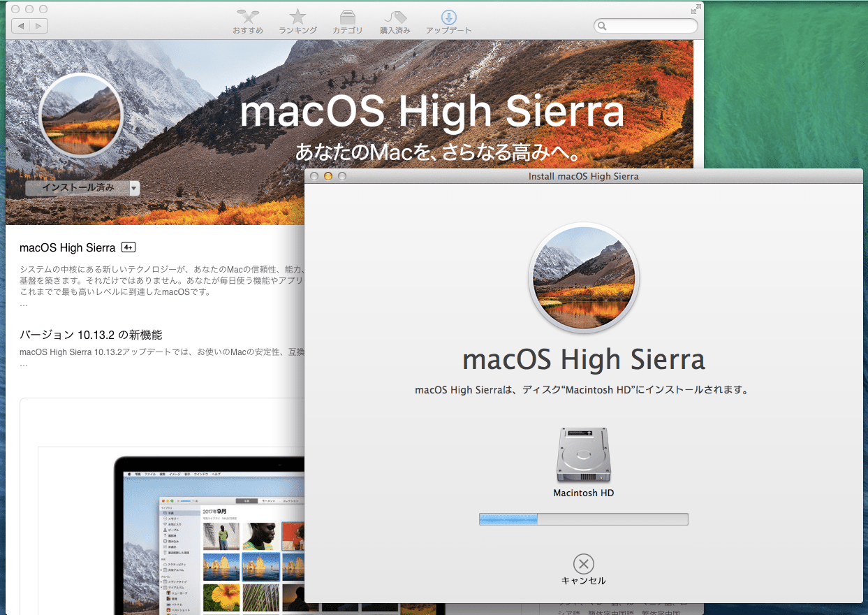Click the カテゴリ categories icon

point(347,17)
